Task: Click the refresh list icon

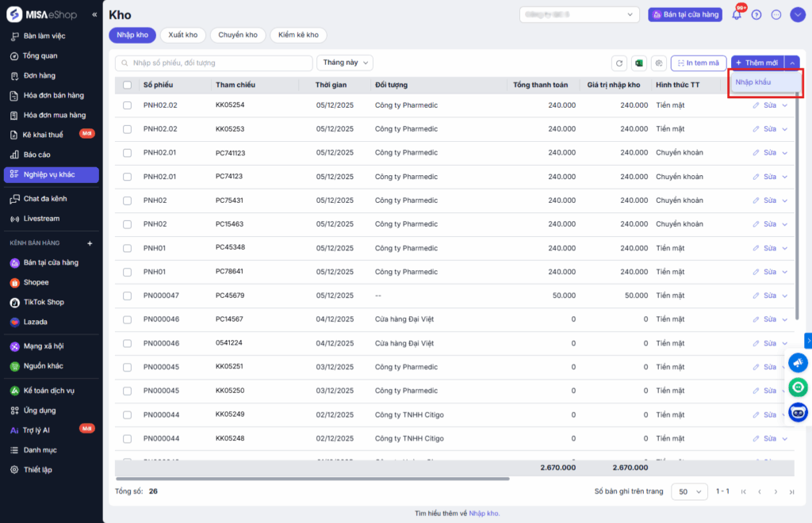Action: 619,63
